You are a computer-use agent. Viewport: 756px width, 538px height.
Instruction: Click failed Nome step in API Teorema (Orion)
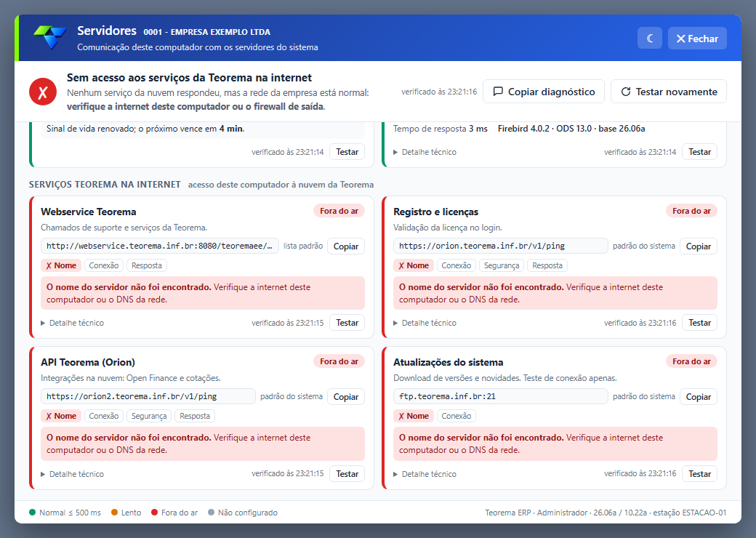coord(61,416)
